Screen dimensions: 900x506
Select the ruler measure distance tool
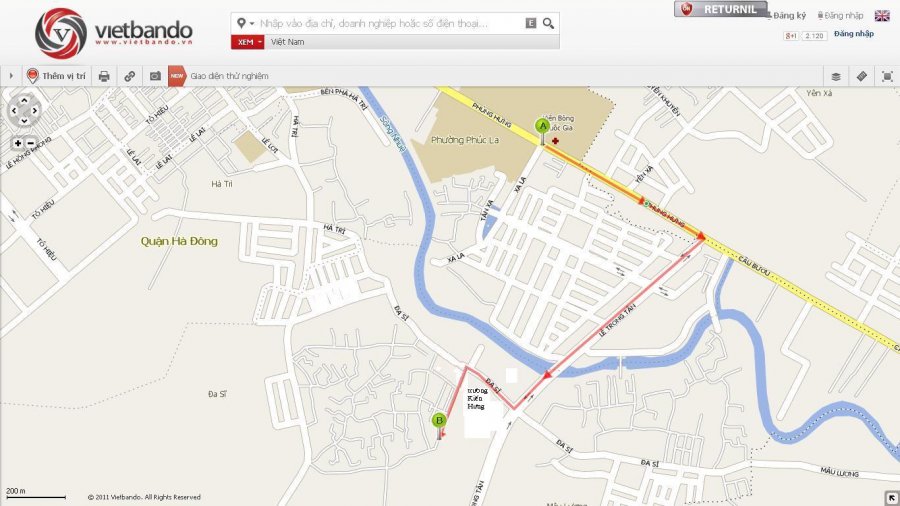pos(862,76)
